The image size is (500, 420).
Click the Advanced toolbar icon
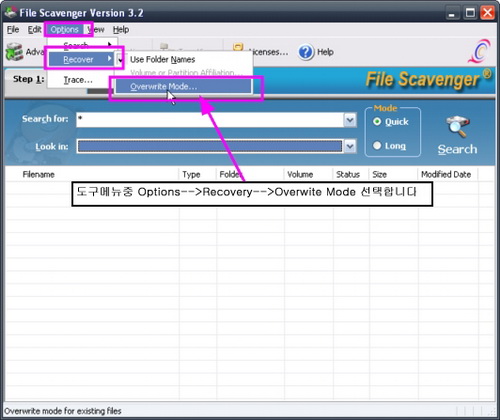14,52
